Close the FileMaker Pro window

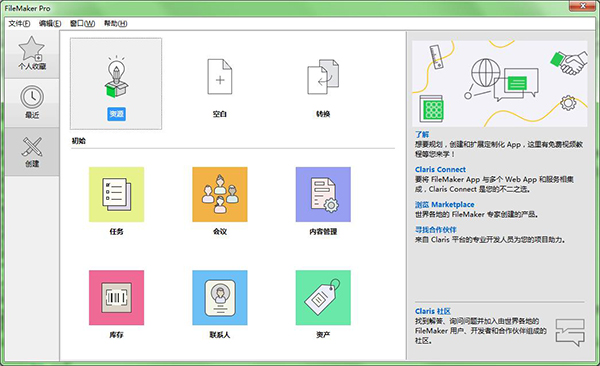pos(582,6)
